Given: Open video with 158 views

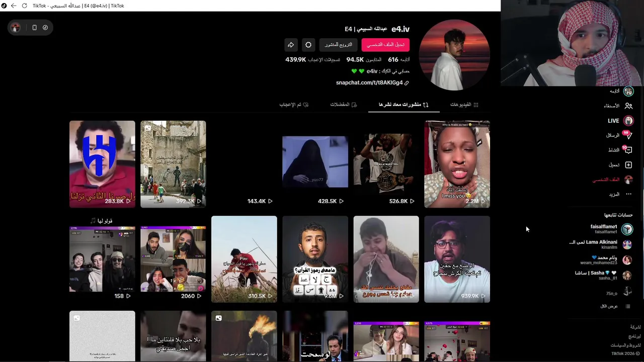Looking at the screenshot, I should 102,259.
